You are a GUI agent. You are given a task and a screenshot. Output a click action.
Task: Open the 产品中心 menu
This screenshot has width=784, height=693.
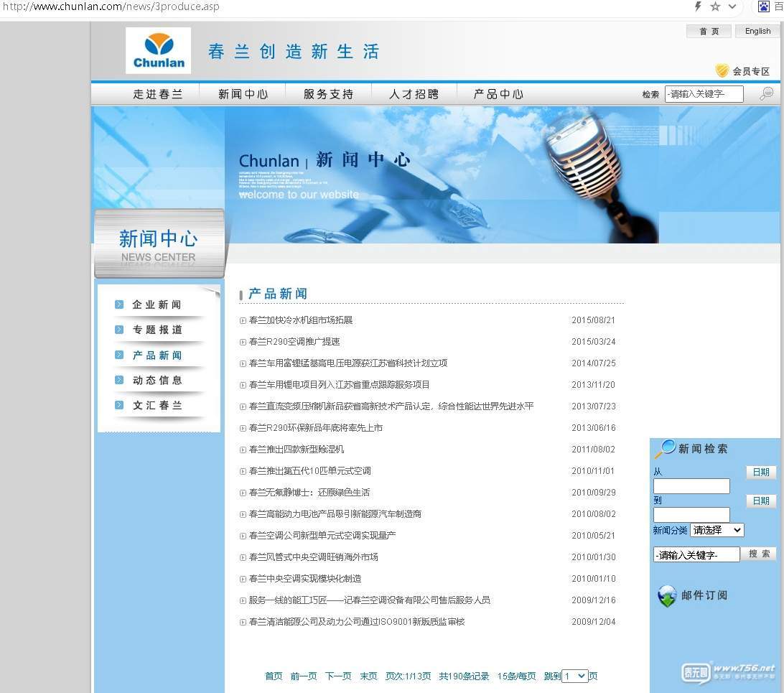(x=498, y=94)
